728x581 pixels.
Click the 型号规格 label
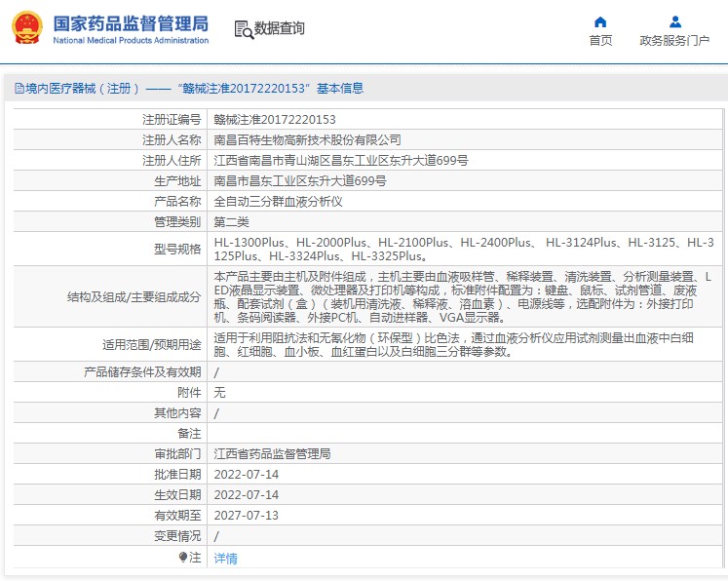[177, 250]
